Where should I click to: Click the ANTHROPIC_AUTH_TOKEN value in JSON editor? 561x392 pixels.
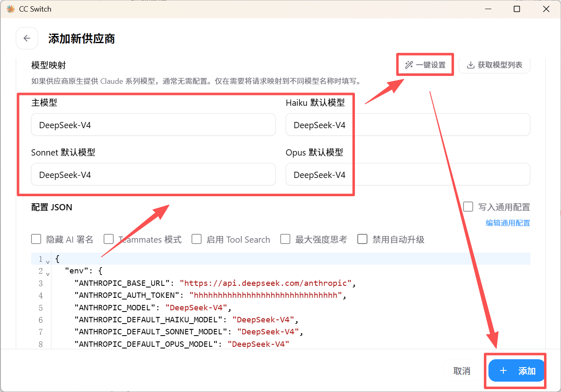pyautogui.click(x=266, y=295)
